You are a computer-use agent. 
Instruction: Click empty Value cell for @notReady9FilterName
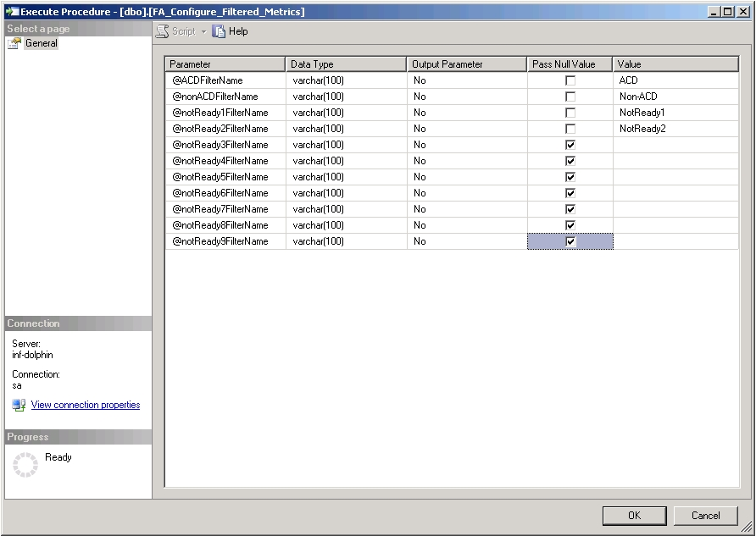676,242
